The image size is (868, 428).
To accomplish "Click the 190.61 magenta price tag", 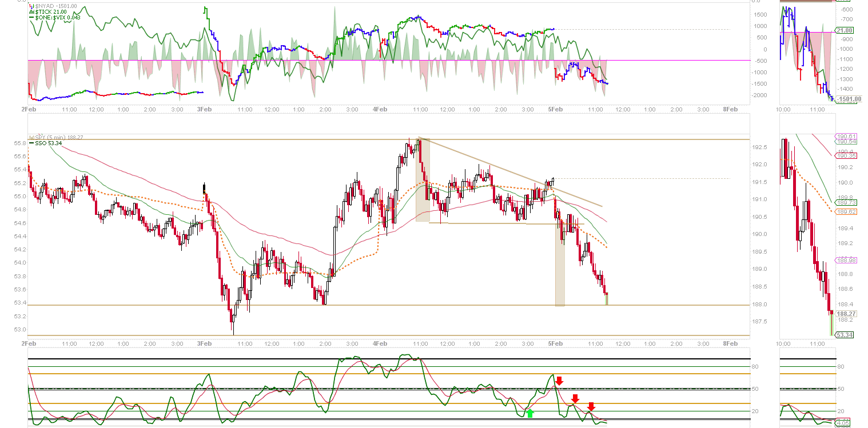I will click(x=846, y=136).
